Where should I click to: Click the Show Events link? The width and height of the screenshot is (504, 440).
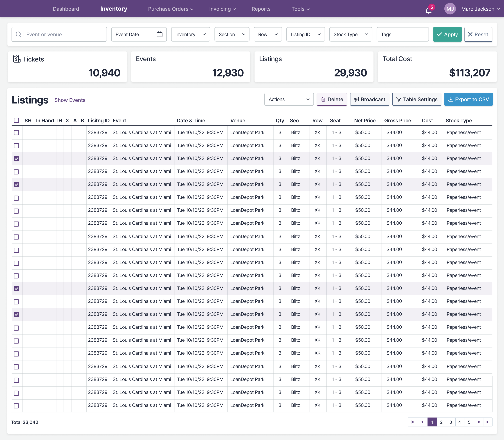coord(70,100)
